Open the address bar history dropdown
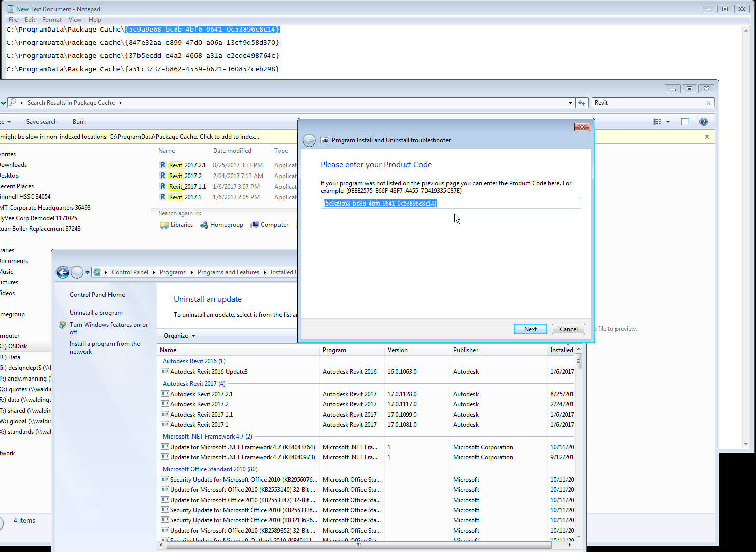 (x=570, y=102)
